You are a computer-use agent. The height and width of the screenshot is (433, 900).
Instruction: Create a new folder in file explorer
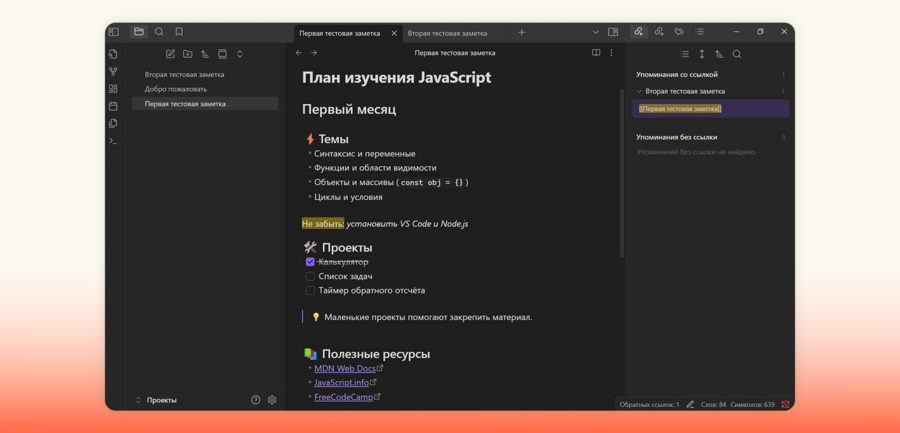(187, 54)
